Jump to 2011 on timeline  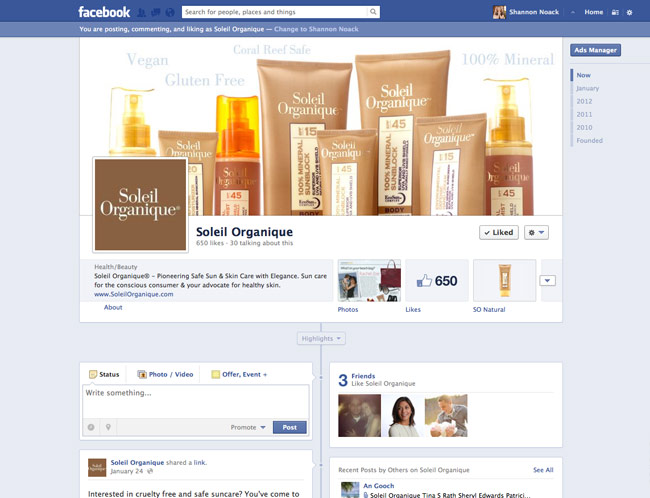(584, 114)
